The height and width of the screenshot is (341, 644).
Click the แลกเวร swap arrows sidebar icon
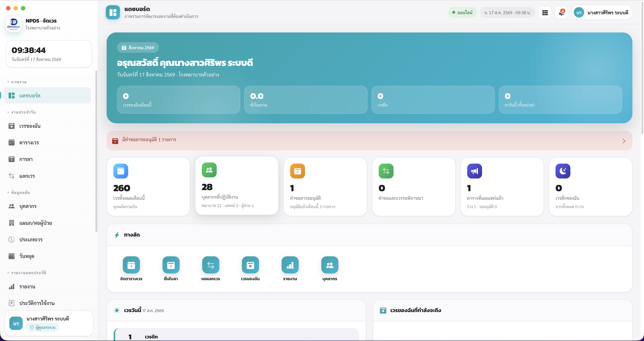[x=12, y=176]
